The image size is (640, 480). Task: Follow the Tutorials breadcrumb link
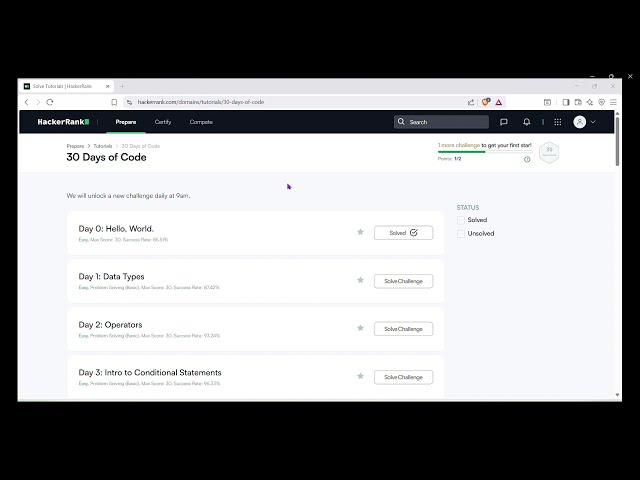[x=102, y=146]
